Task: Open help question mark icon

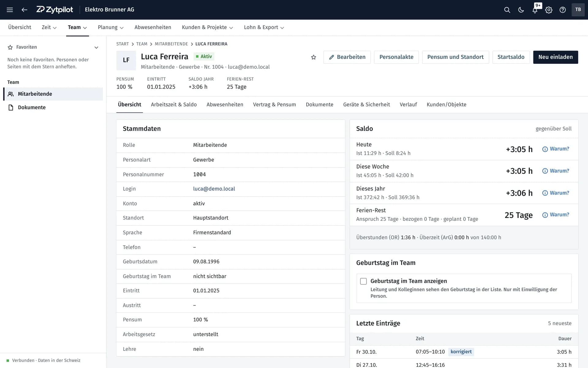Action: [563, 10]
